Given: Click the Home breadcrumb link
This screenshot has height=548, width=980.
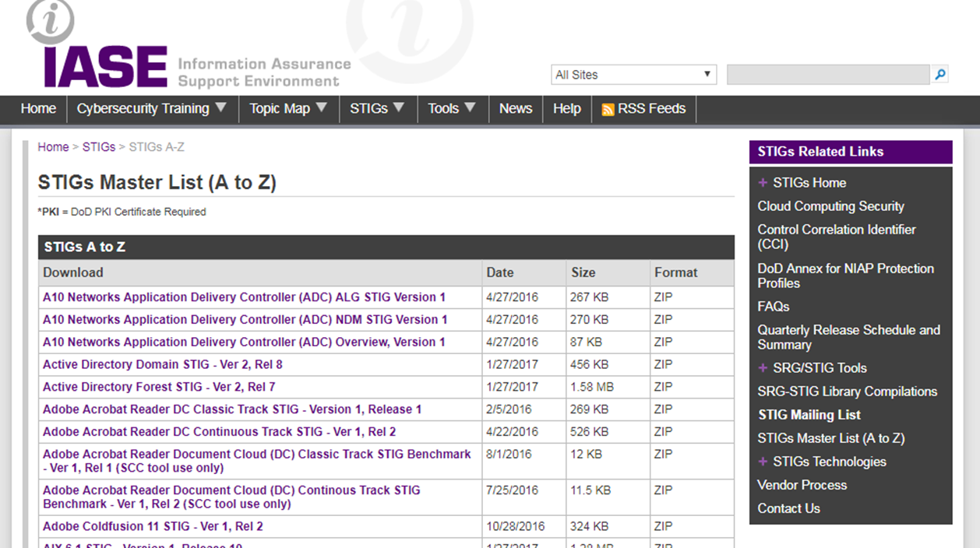Looking at the screenshot, I should pyautogui.click(x=53, y=147).
